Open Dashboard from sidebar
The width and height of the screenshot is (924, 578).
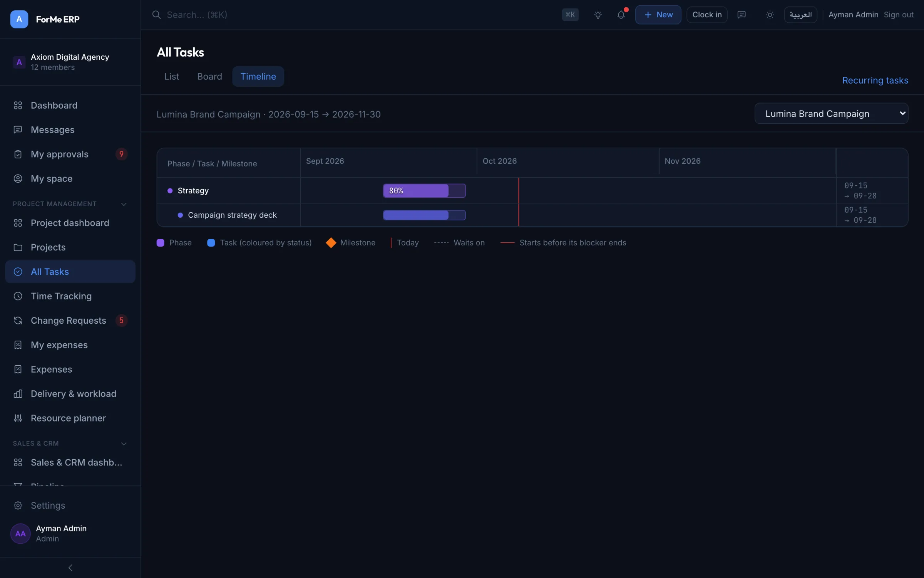tap(70, 105)
